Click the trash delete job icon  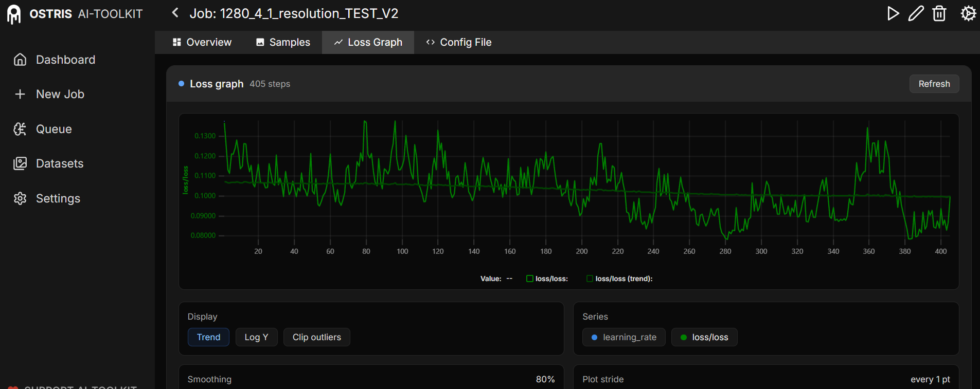939,13
